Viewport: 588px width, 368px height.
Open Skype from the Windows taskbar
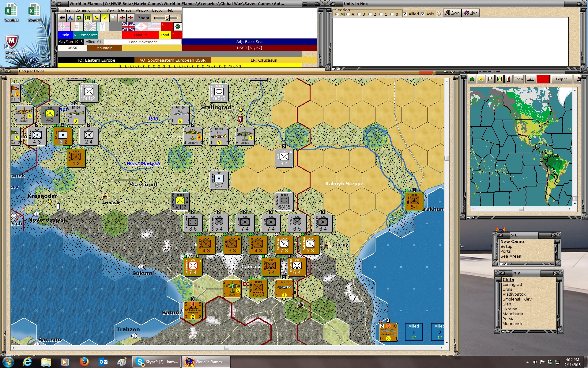tap(156, 362)
